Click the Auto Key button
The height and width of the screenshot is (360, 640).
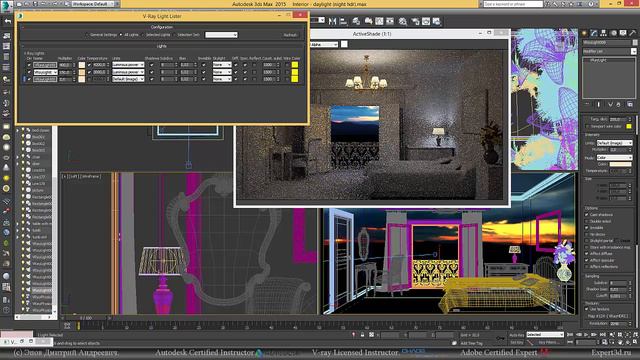pyautogui.click(x=516, y=335)
